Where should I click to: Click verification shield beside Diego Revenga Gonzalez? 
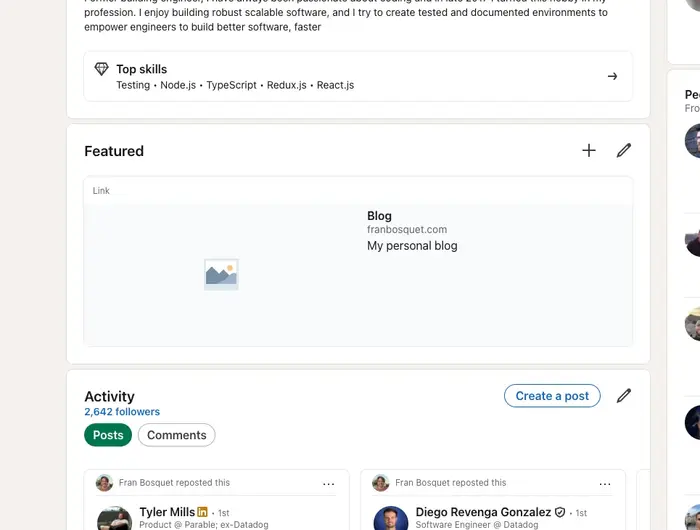560,512
